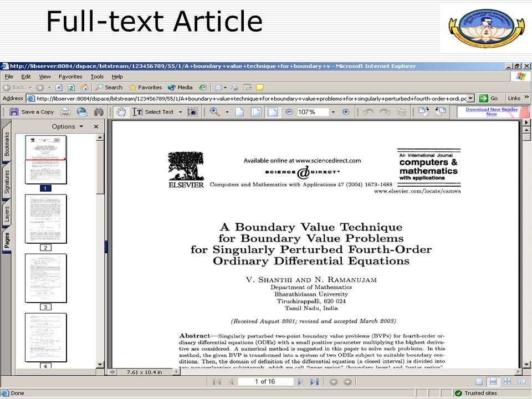Click the minus Zoom Out button
Screen dimensions: 532x399
pyautogui.click(x=289, y=111)
